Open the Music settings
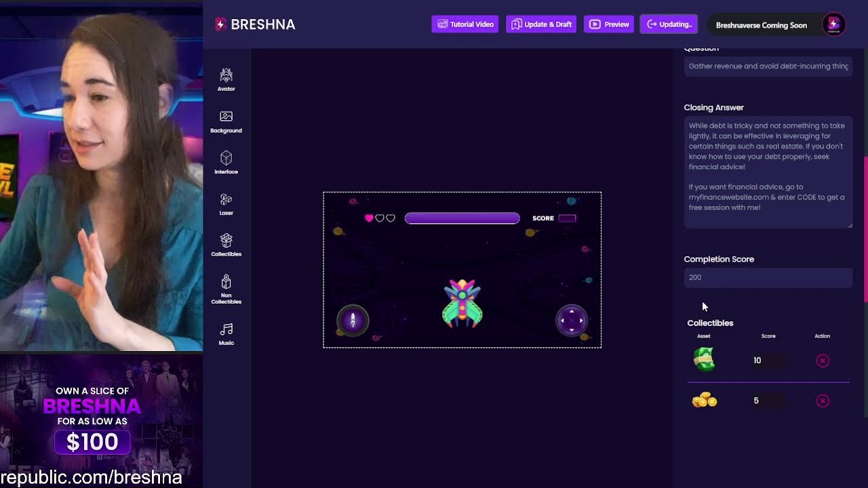This screenshot has height=488, width=868. (x=226, y=334)
